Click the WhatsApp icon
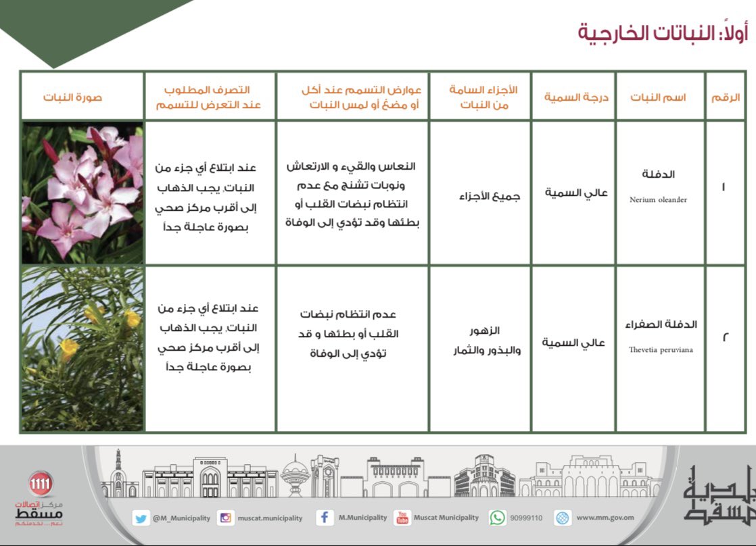 498,518
